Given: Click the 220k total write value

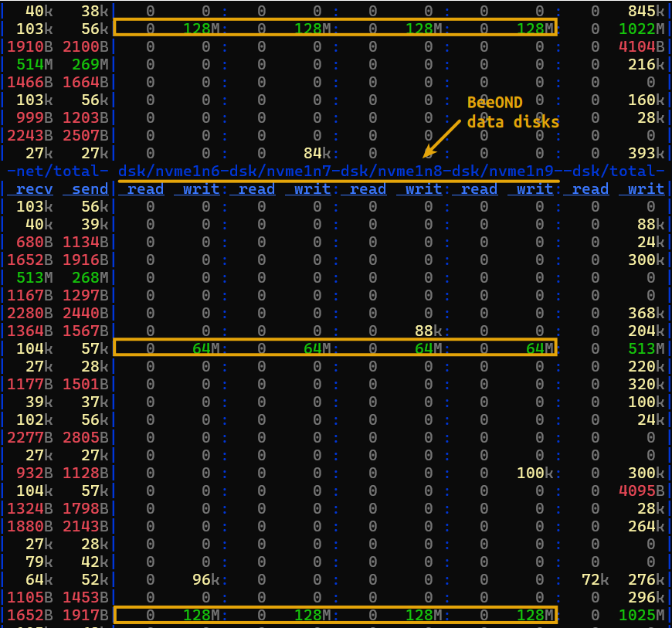Looking at the screenshot, I should 647,366.
